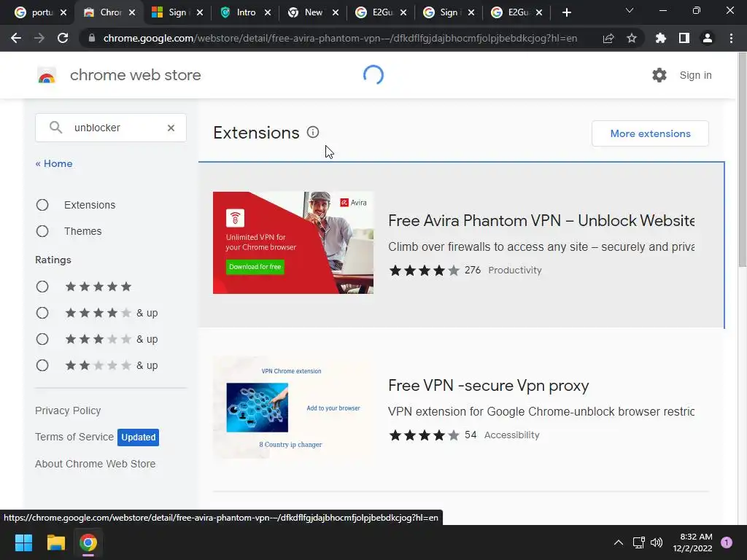Select the Themes filter radio button
This screenshot has height=560, width=747.
[42, 231]
